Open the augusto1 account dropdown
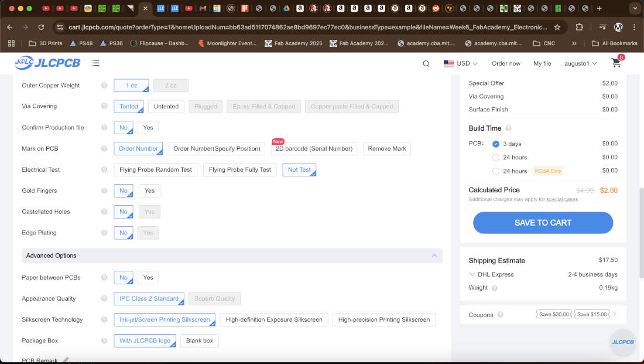Viewport: 644px width, 364px height. coord(580,63)
